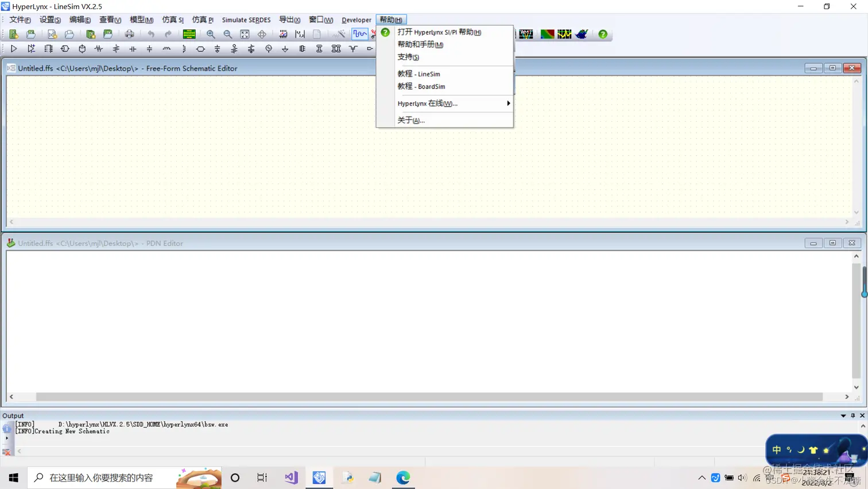Open the 窗口 menu
Image resolution: width=868 pixels, height=489 pixels.
[x=321, y=20]
